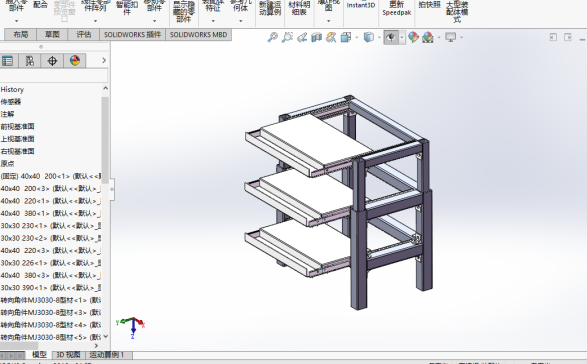Open the 爆炸视图 dropdown arrow in ribbon
This screenshot has width=587, height=364.
click(x=328, y=21)
